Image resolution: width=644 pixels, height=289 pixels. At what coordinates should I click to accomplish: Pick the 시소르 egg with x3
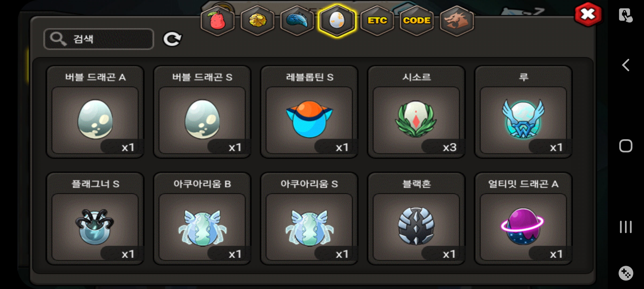(416, 112)
